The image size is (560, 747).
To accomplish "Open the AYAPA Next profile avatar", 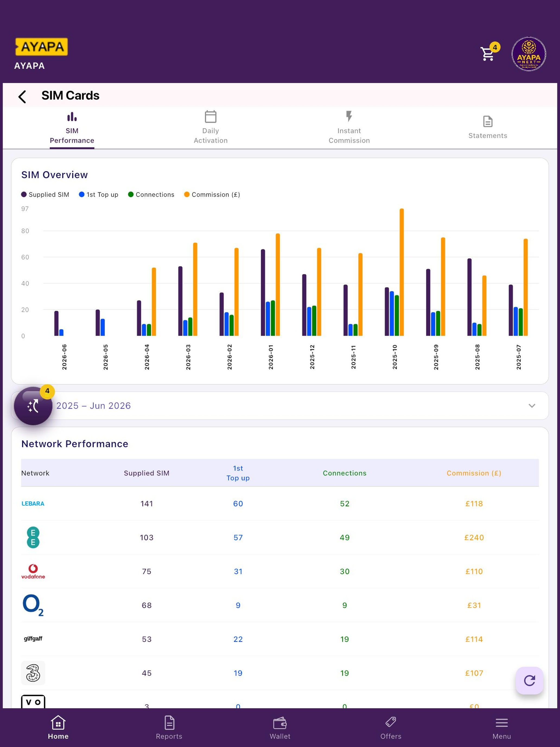I will pyautogui.click(x=529, y=54).
